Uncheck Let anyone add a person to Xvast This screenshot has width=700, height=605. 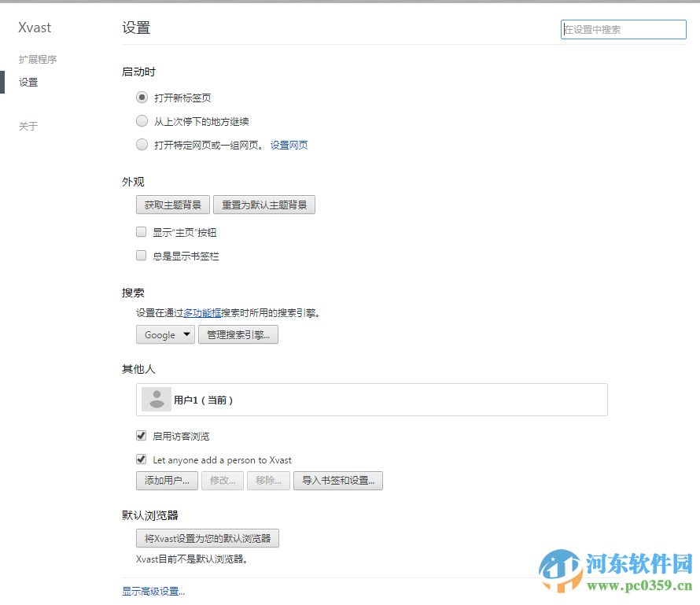[x=141, y=459]
